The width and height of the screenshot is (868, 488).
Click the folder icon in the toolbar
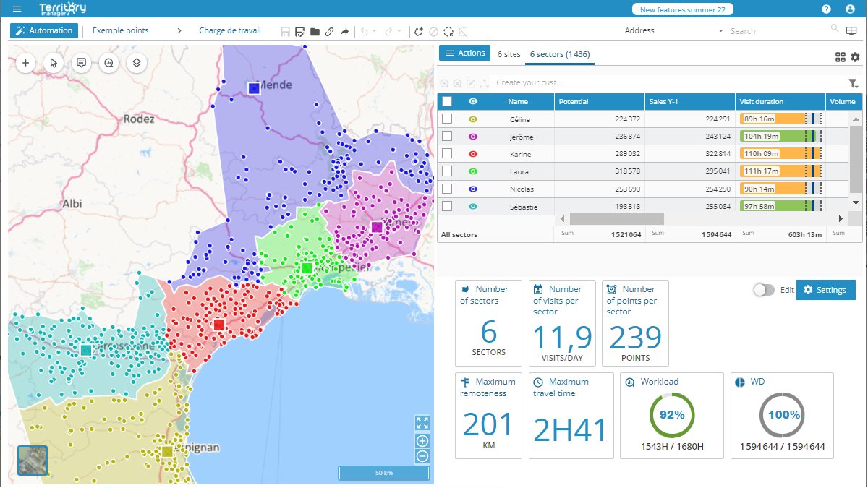point(315,32)
